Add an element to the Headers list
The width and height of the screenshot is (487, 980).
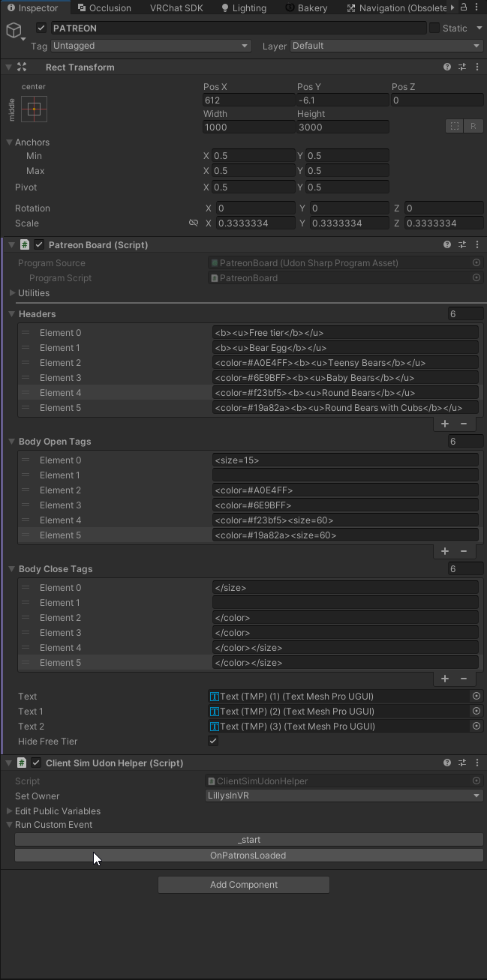445,424
